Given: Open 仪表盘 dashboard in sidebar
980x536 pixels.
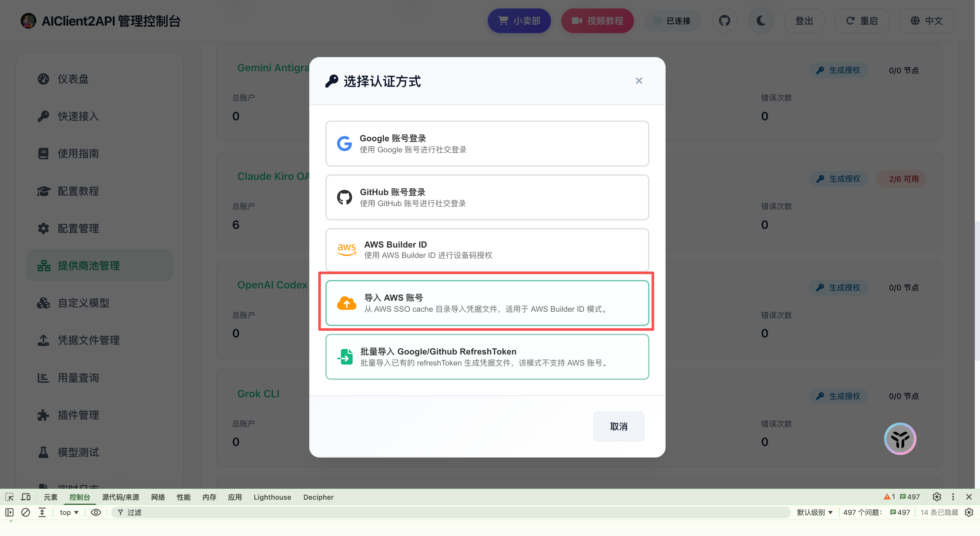Looking at the screenshot, I should point(100,79).
